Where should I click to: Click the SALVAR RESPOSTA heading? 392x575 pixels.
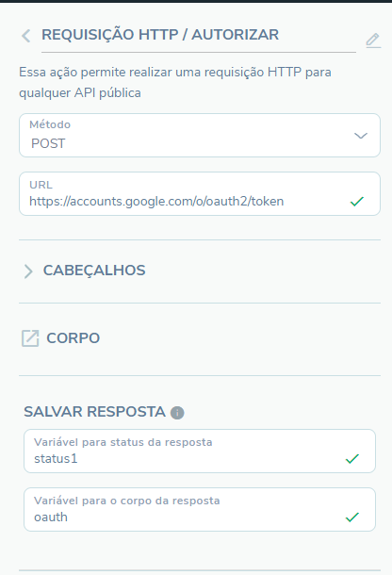tap(94, 412)
